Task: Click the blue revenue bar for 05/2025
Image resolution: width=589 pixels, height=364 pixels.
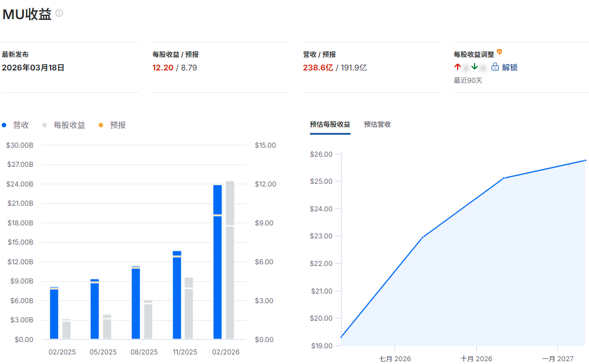Action: point(95,309)
